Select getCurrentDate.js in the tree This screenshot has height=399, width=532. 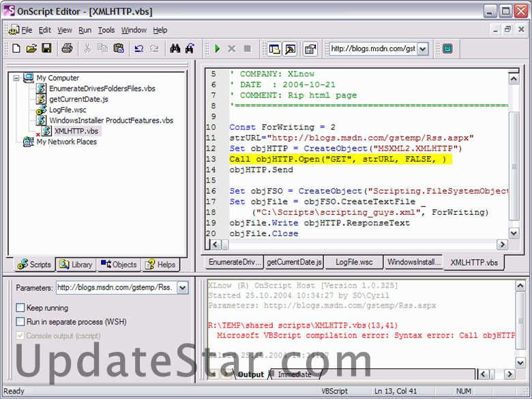pyautogui.click(x=78, y=99)
